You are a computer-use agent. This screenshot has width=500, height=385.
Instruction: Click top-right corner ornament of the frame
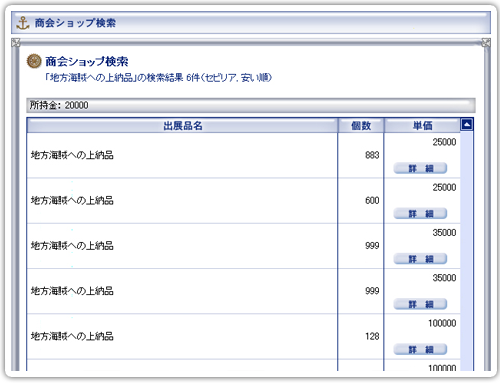coord(486,43)
